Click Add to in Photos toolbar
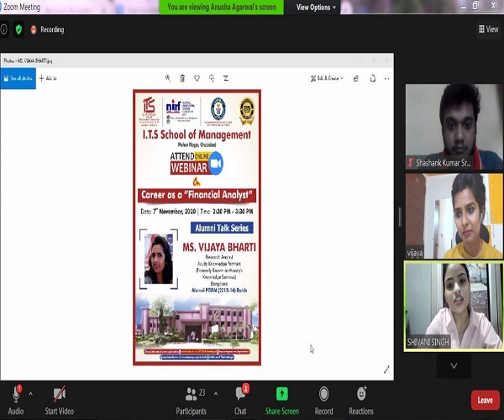This screenshot has height=420, width=504. click(x=48, y=78)
